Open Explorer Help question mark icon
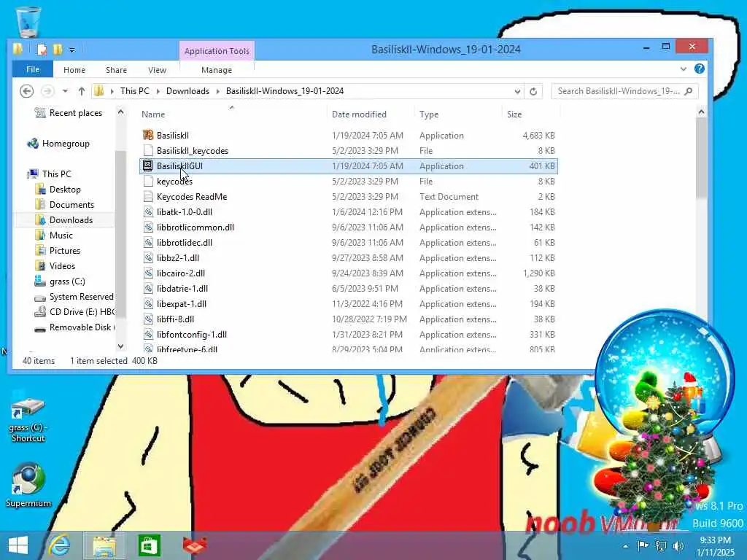This screenshot has width=747, height=560. pos(699,69)
